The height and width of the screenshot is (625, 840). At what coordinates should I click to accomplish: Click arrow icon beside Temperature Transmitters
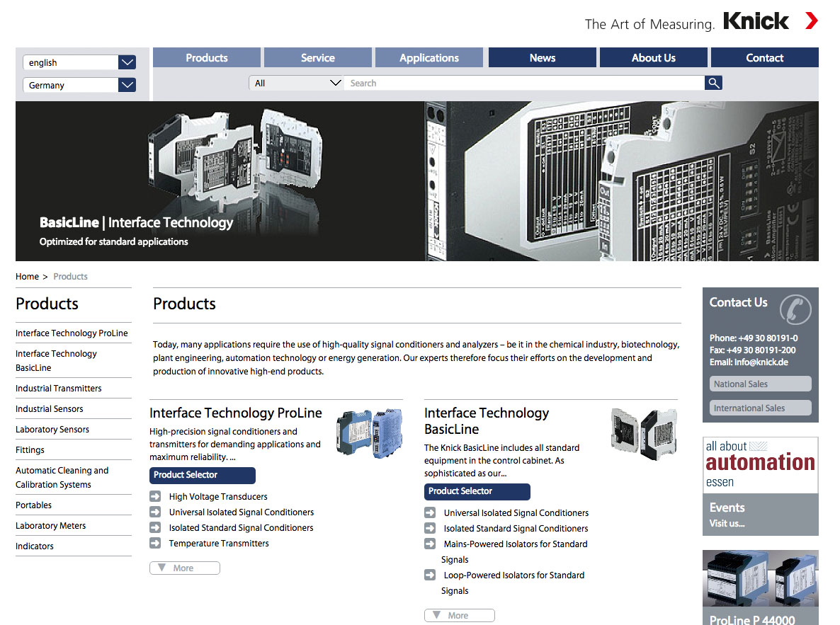click(155, 543)
